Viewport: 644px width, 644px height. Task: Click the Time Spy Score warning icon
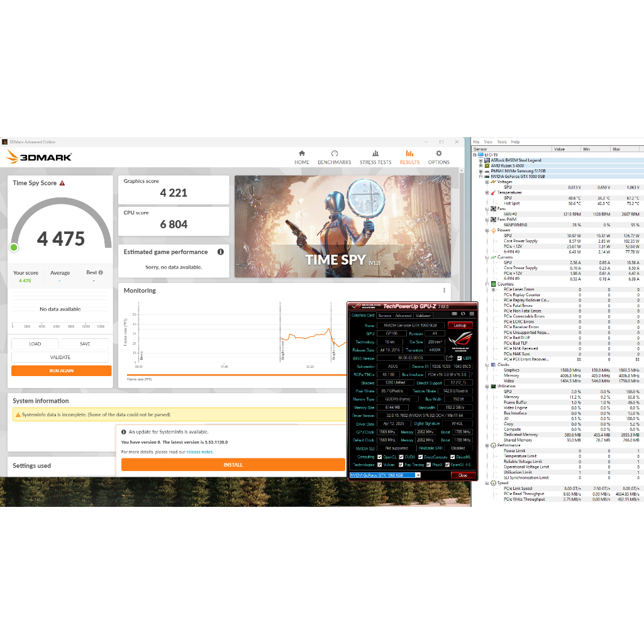62,183
